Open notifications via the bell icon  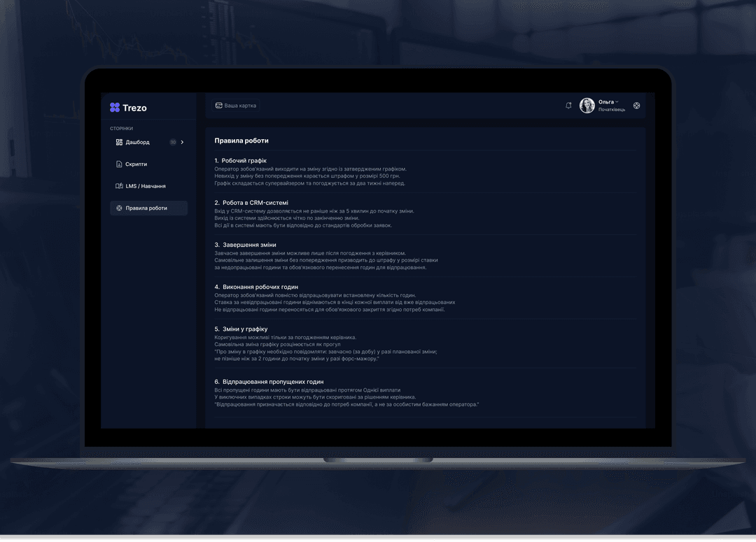[568, 106]
